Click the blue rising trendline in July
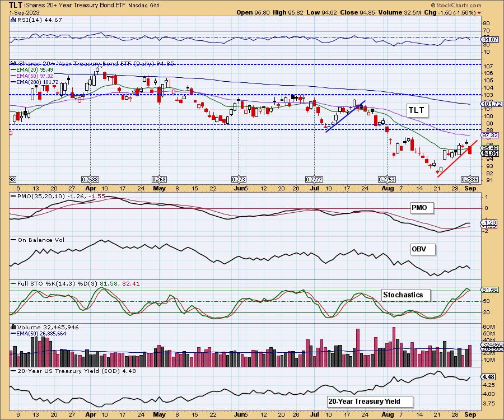 (x=346, y=116)
